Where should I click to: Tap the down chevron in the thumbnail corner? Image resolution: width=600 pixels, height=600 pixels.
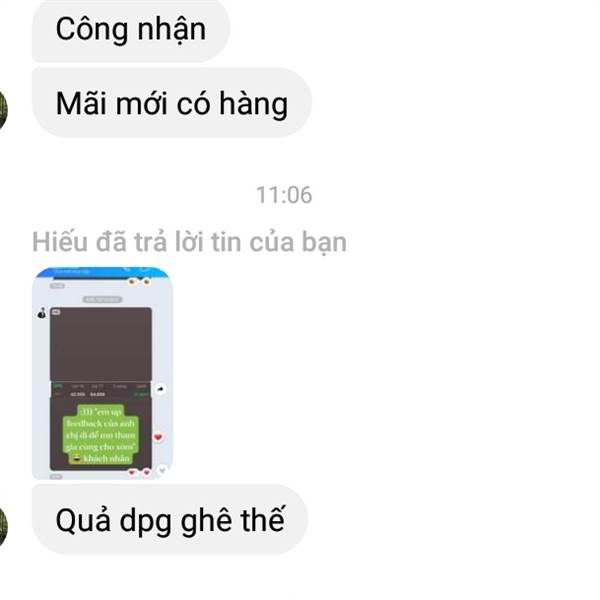click(162, 470)
